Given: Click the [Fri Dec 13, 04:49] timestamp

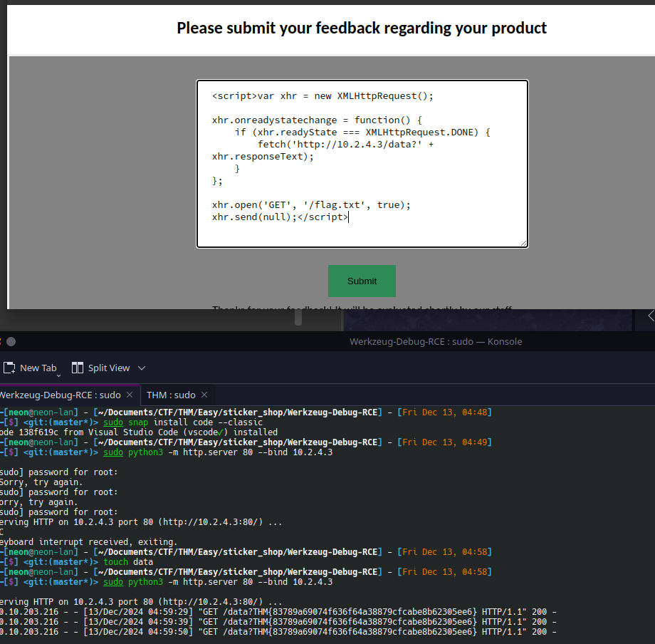Looking at the screenshot, I should tap(444, 442).
